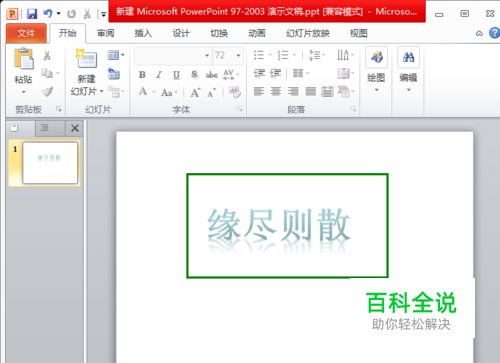Open the Customize Quick Access Toolbar arrow

click(104, 14)
